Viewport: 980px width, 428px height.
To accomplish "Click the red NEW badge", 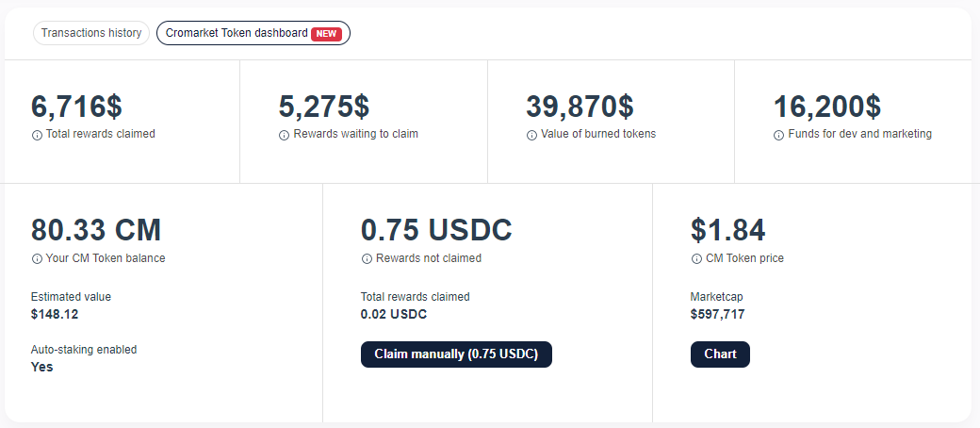I will pos(326,34).
